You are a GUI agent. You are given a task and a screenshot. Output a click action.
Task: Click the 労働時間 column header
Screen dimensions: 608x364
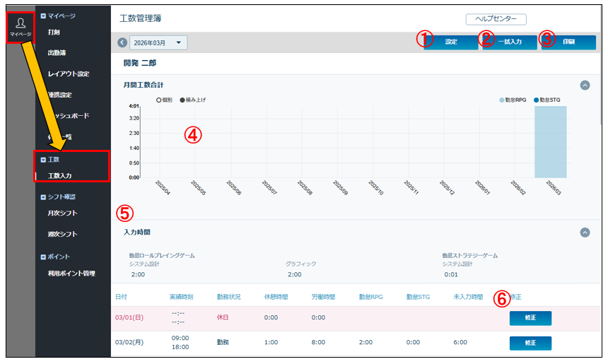pyautogui.click(x=323, y=297)
